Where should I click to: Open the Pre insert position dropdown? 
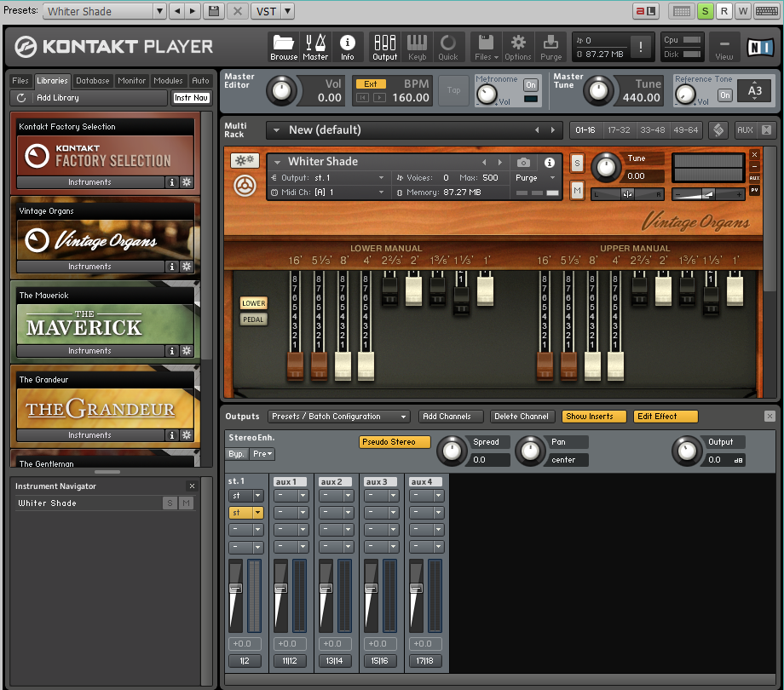coord(262,454)
